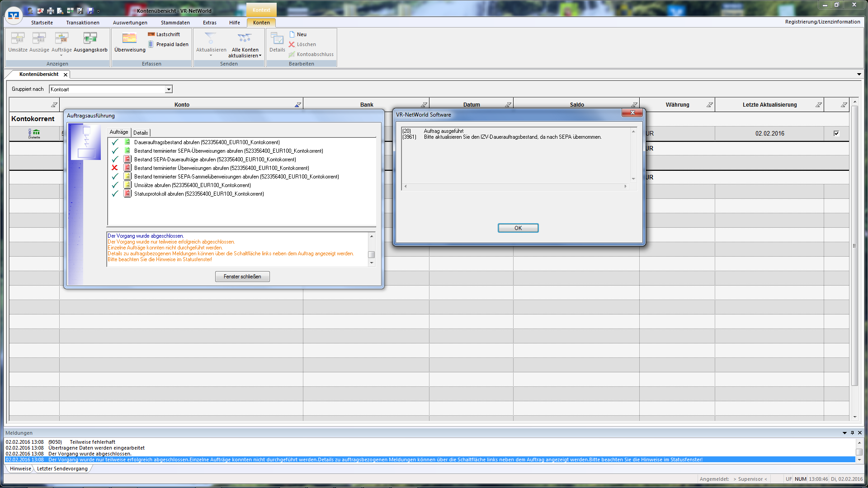Click the Konto column header
Screen dimensions: 868x488
(181, 105)
